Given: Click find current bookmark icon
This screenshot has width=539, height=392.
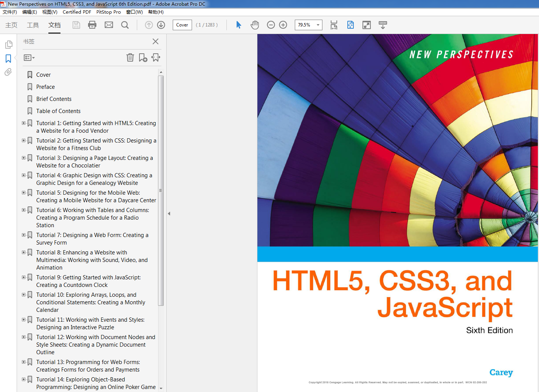Looking at the screenshot, I should coord(156,57).
